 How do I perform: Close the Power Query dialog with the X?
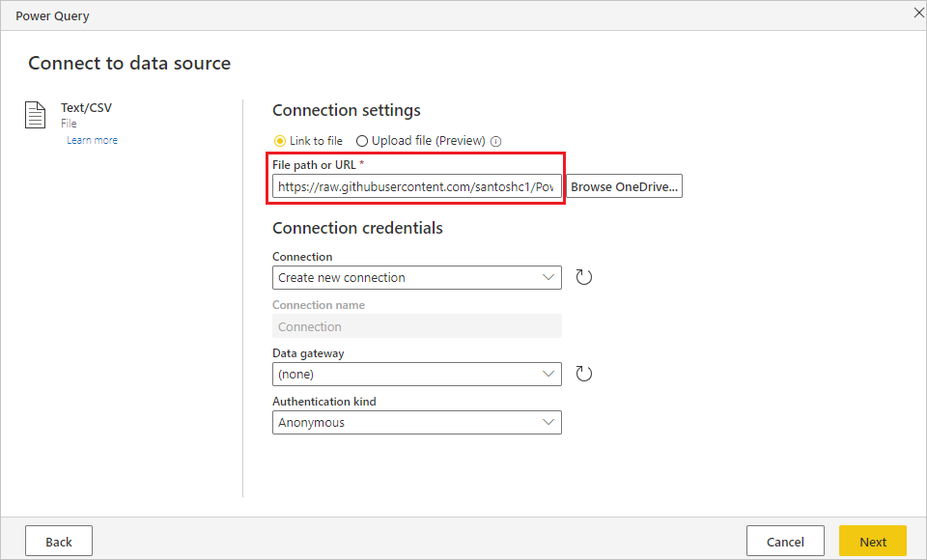click(918, 13)
